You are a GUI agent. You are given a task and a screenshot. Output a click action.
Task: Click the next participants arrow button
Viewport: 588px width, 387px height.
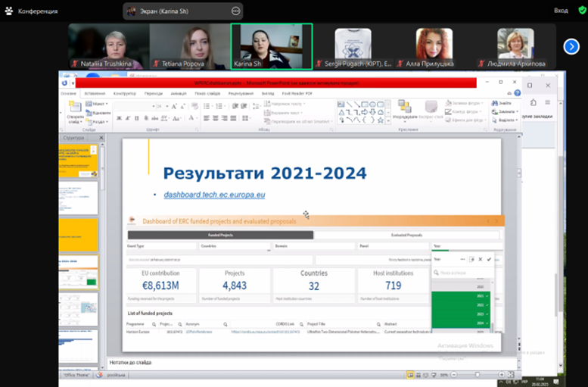point(571,46)
